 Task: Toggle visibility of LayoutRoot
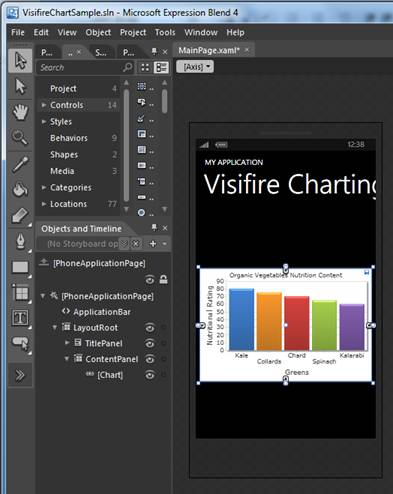pos(150,328)
